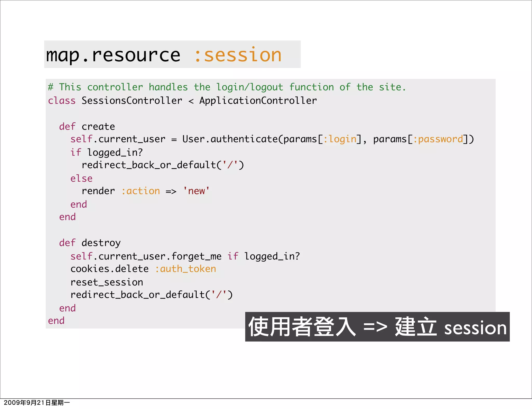Click the orange :login symbol

coord(340,139)
